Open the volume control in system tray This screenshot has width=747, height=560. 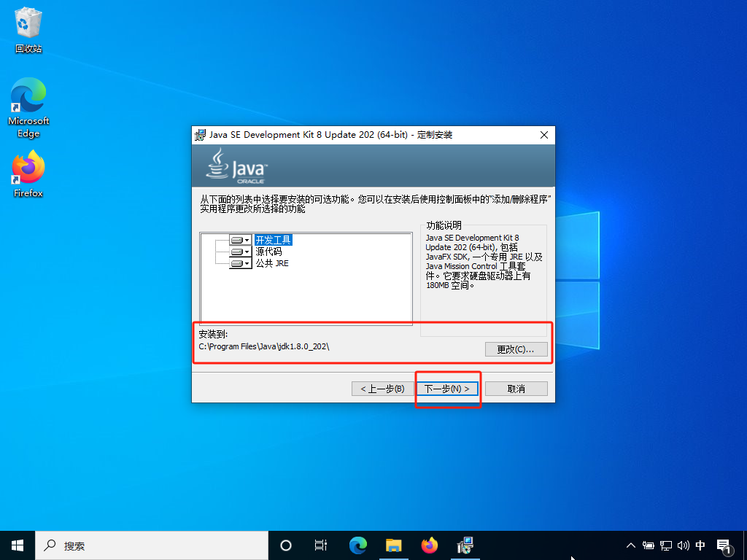[683, 545]
